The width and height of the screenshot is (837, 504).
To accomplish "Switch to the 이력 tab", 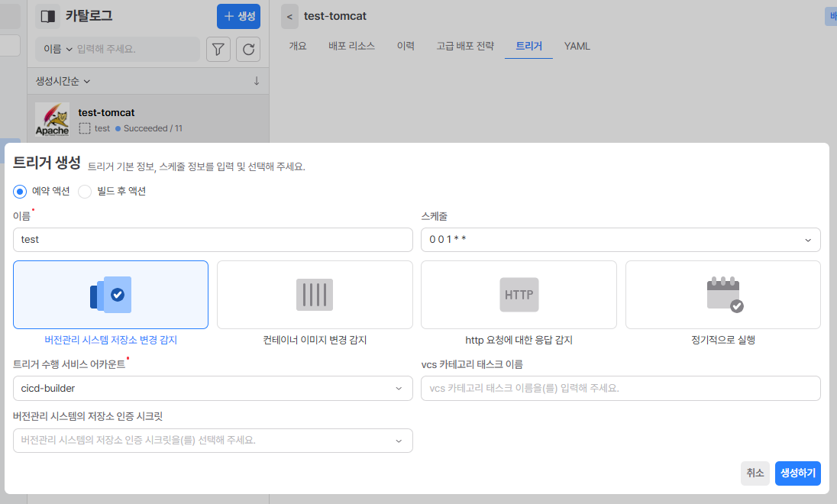I will click(406, 46).
